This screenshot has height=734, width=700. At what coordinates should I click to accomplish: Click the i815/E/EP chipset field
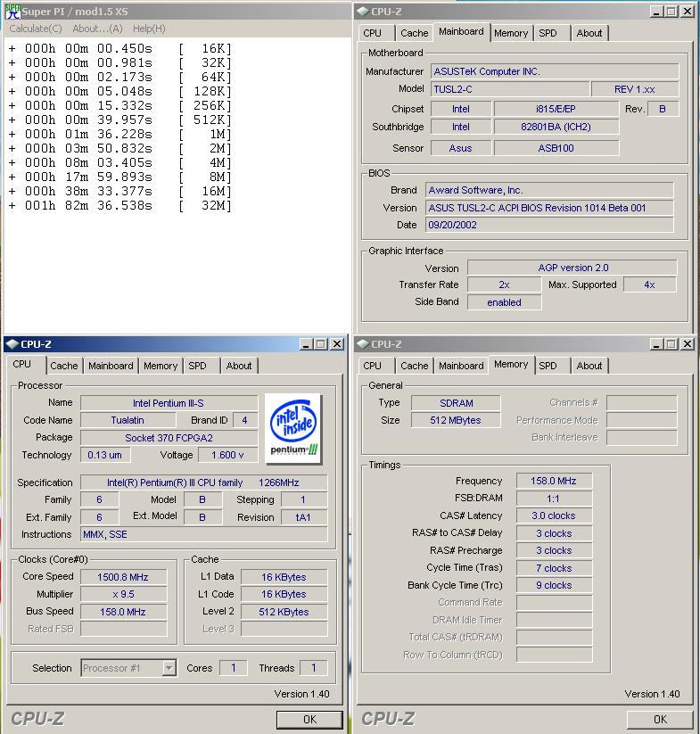[556, 109]
